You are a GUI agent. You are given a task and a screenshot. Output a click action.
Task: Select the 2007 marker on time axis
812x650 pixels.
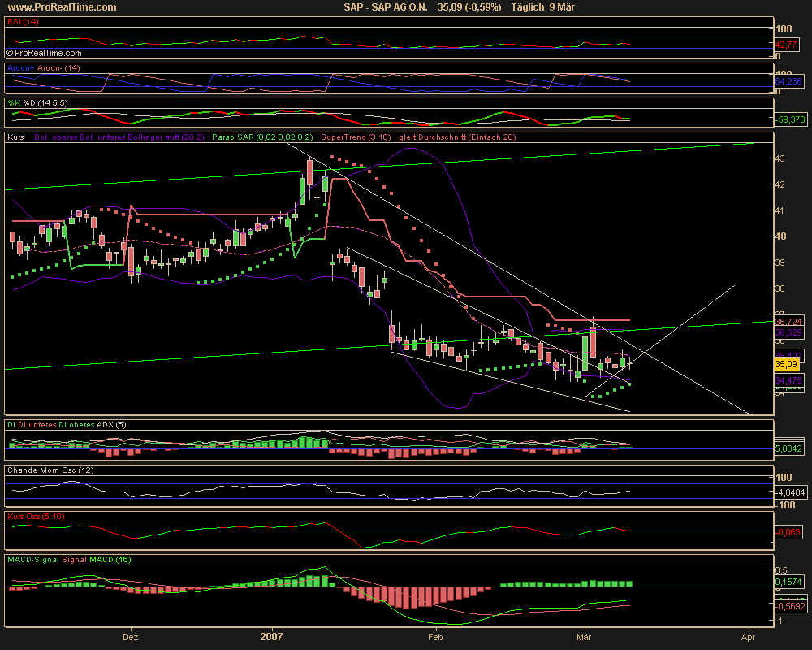pos(271,637)
